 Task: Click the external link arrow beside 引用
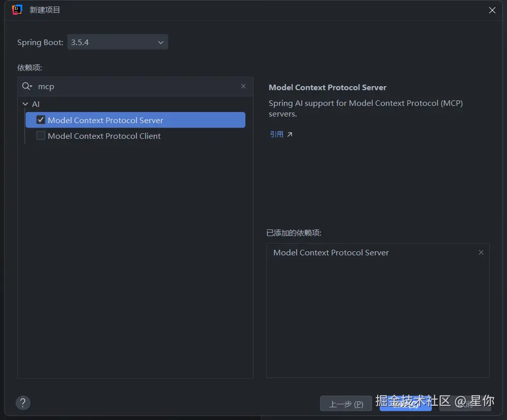pyautogui.click(x=290, y=134)
